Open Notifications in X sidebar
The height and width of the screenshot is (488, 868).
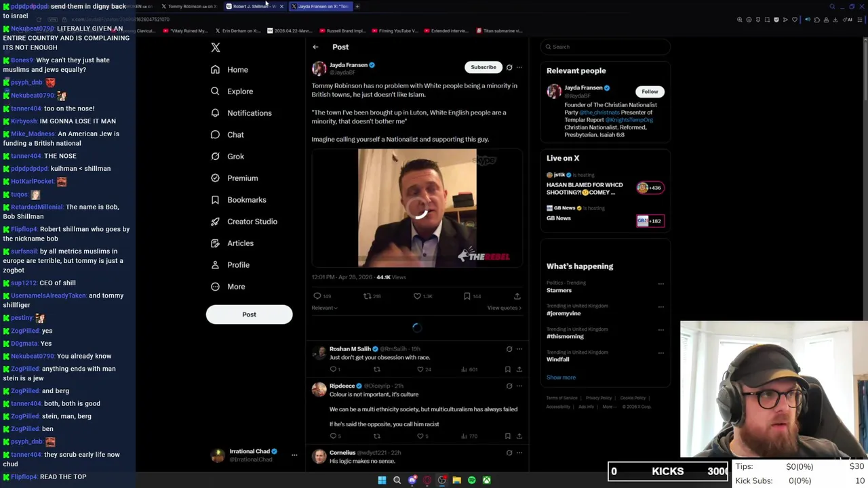(x=241, y=113)
